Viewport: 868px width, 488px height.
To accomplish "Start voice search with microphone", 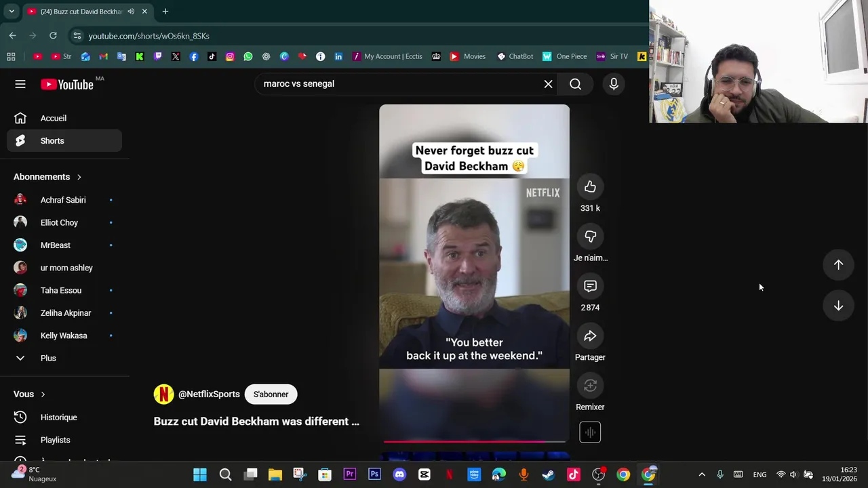I will coord(614,84).
